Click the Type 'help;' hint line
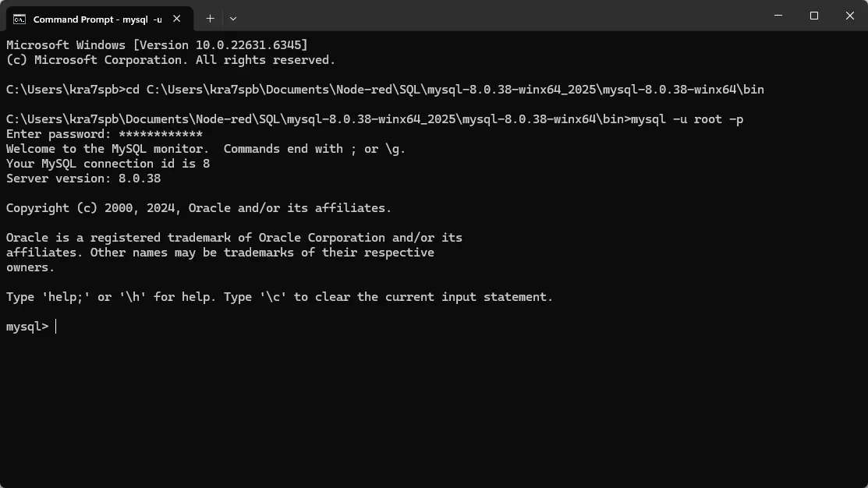868x488 pixels. 279,297
